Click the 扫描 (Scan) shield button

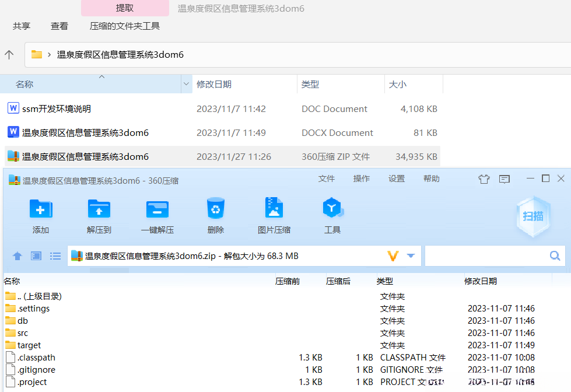point(533,216)
